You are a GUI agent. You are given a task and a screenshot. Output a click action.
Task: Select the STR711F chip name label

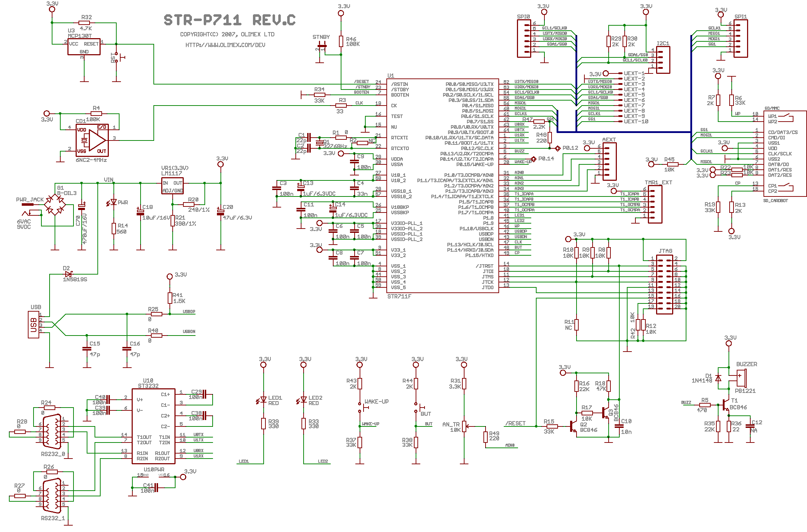[x=399, y=296]
